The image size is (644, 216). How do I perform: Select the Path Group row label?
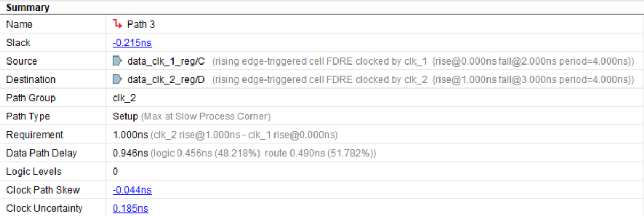[x=30, y=98]
